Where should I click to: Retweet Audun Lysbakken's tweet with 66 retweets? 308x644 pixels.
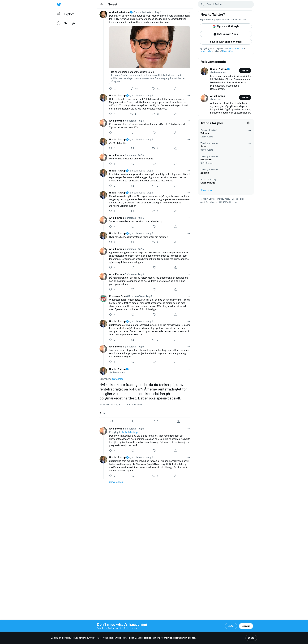pyautogui.click(x=132, y=89)
